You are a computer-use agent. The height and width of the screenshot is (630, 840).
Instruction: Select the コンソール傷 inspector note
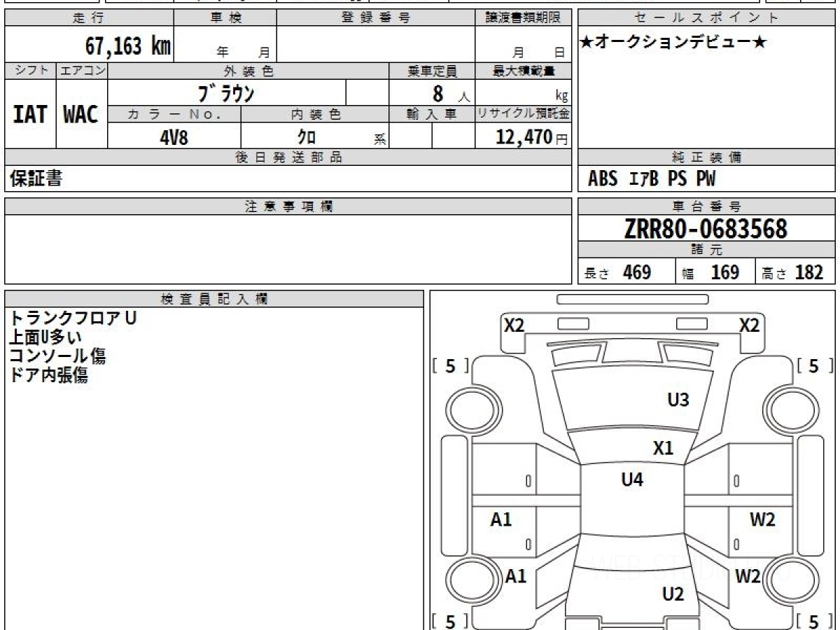tap(57, 356)
